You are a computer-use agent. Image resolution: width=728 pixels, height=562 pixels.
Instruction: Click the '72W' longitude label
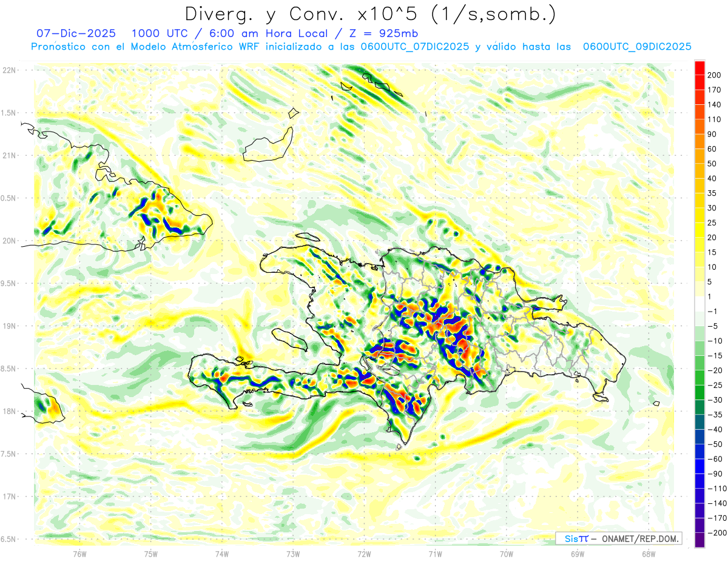tap(364, 554)
